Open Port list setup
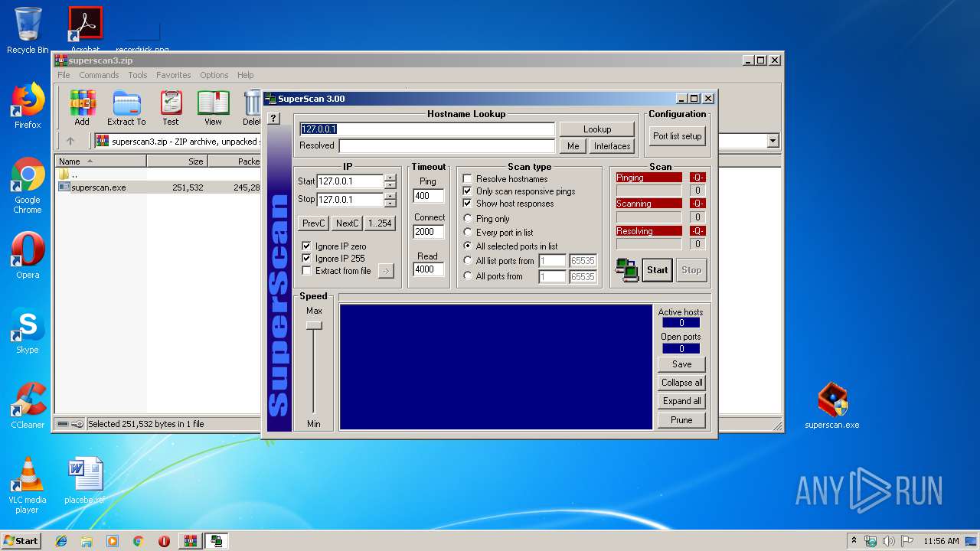The width and height of the screenshot is (980, 551). (677, 136)
